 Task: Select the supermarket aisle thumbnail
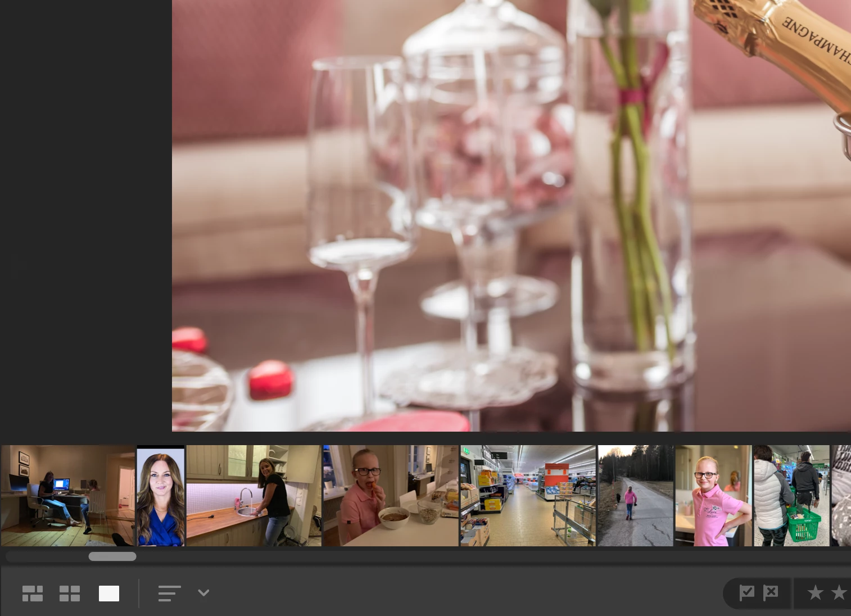tap(528, 496)
